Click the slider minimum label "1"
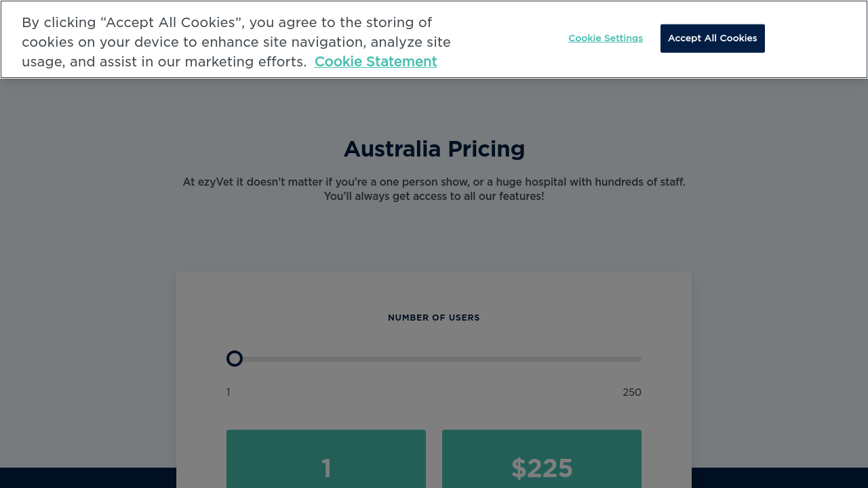Image resolution: width=868 pixels, height=488 pixels. pyautogui.click(x=229, y=392)
